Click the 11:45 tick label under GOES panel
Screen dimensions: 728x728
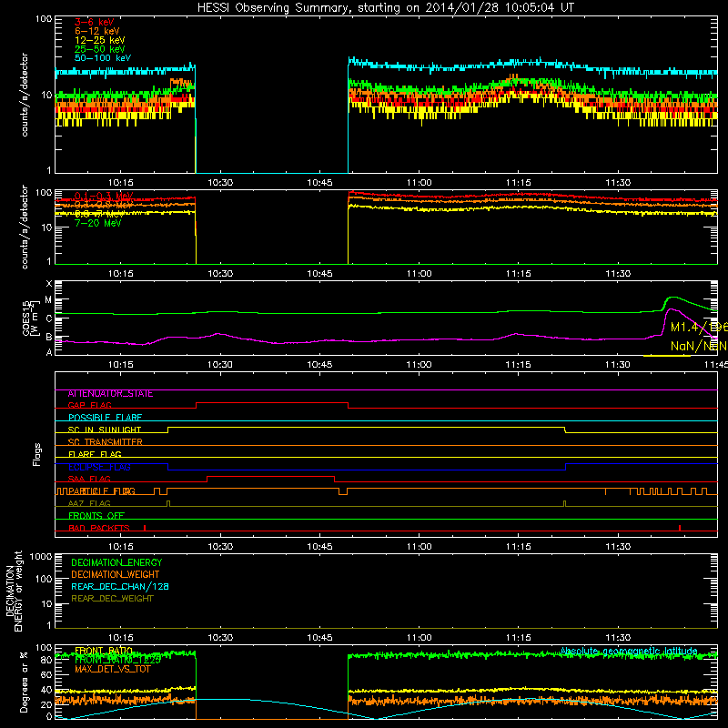pos(716,365)
